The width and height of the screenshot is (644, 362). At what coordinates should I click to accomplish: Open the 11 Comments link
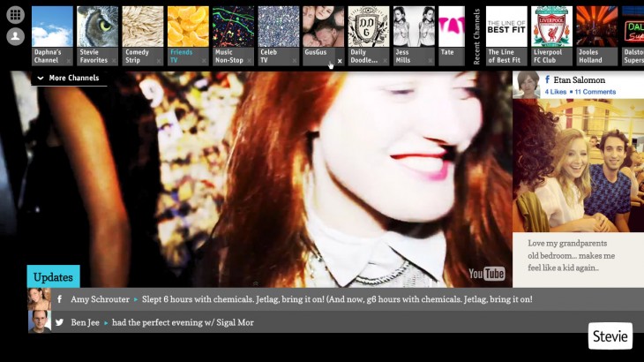(x=595, y=92)
